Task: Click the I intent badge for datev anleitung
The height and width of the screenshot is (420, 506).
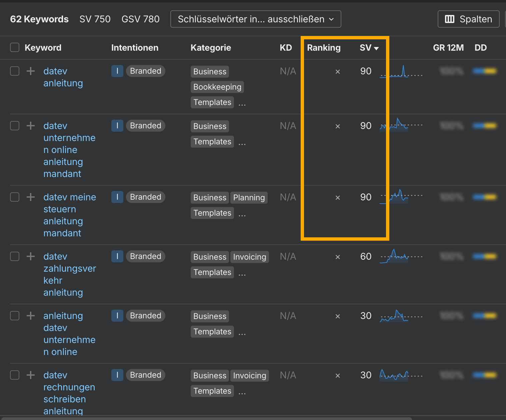Action: pos(117,71)
